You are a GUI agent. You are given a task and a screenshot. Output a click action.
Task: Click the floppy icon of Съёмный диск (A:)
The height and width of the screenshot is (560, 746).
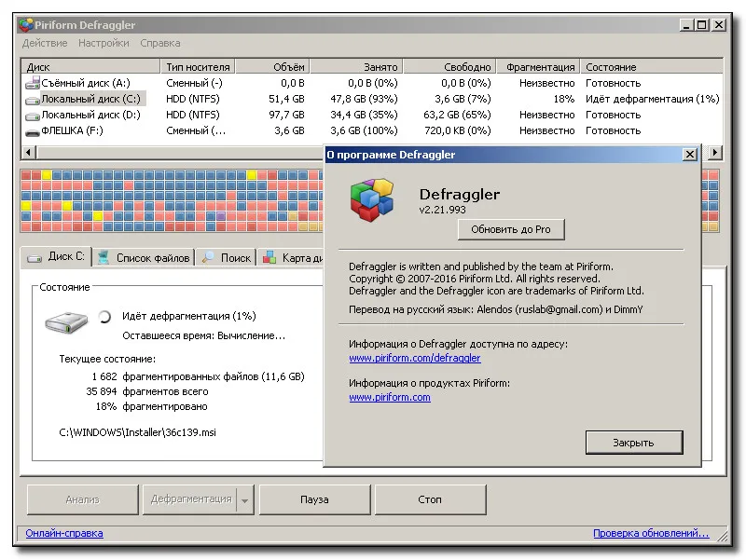(x=33, y=83)
